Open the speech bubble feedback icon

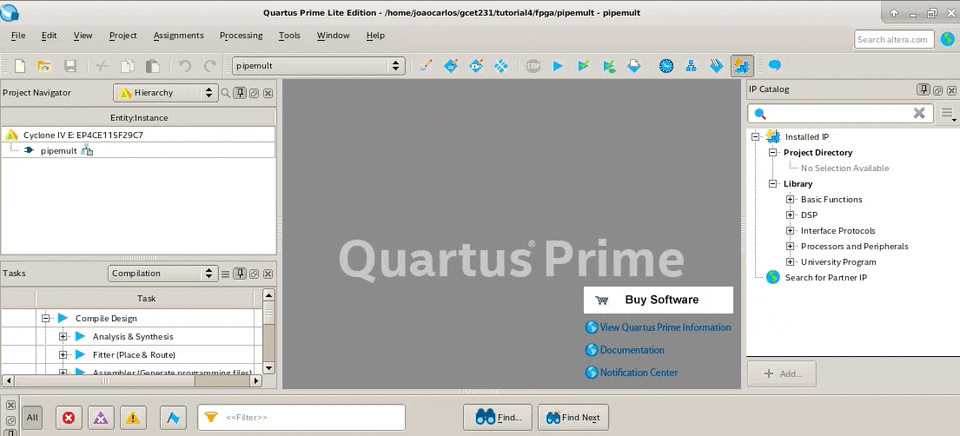pos(774,66)
